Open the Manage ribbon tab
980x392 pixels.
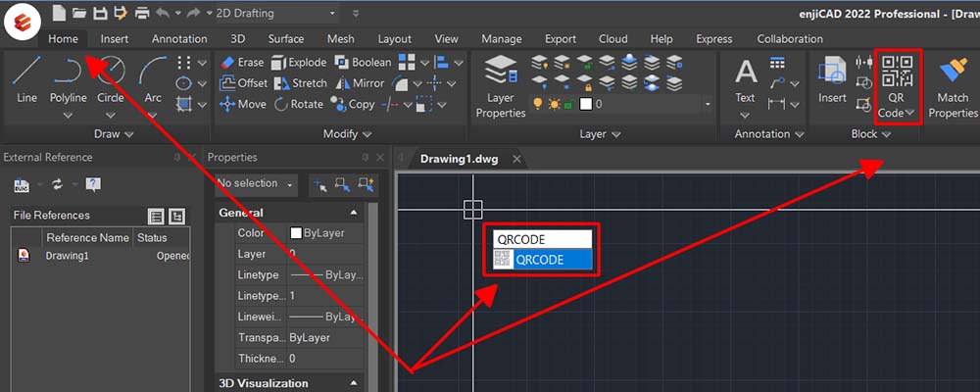click(x=501, y=39)
